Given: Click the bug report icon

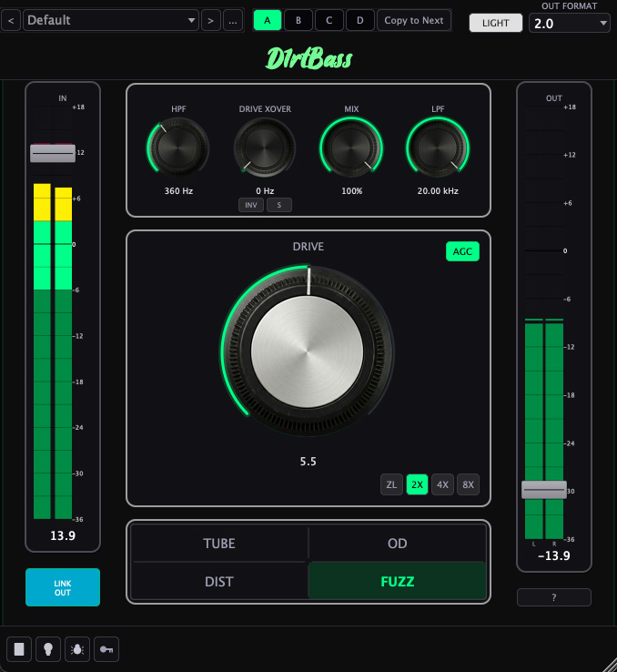Looking at the screenshot, I should 77,649.
